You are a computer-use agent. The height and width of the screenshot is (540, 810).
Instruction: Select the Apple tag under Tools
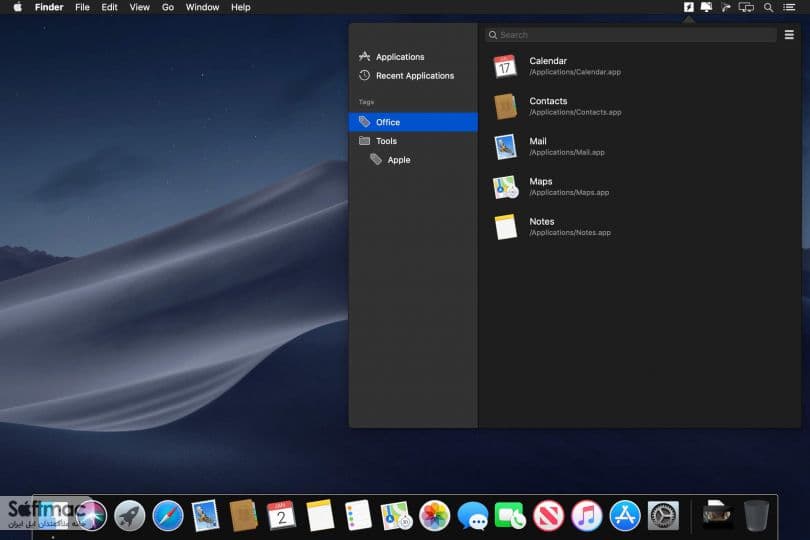tap(413, 160)
